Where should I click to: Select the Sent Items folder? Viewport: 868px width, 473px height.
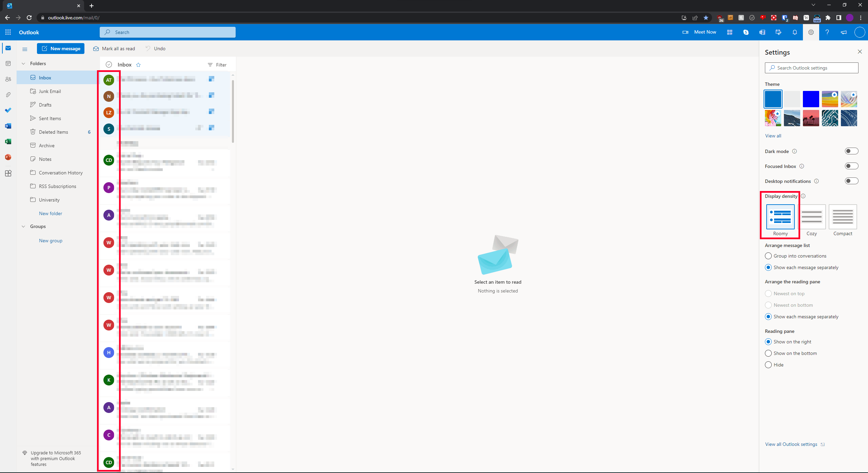[50, 118]
